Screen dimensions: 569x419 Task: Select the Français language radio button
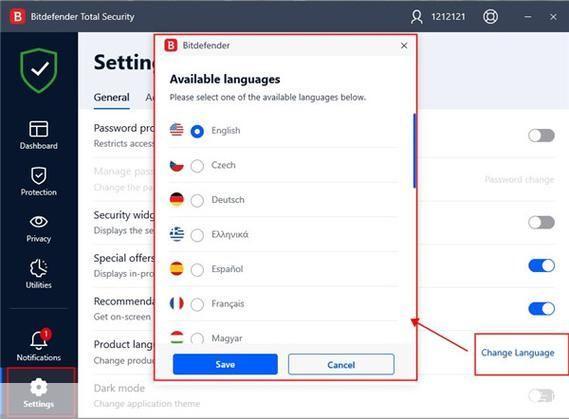tap(197, 305)
